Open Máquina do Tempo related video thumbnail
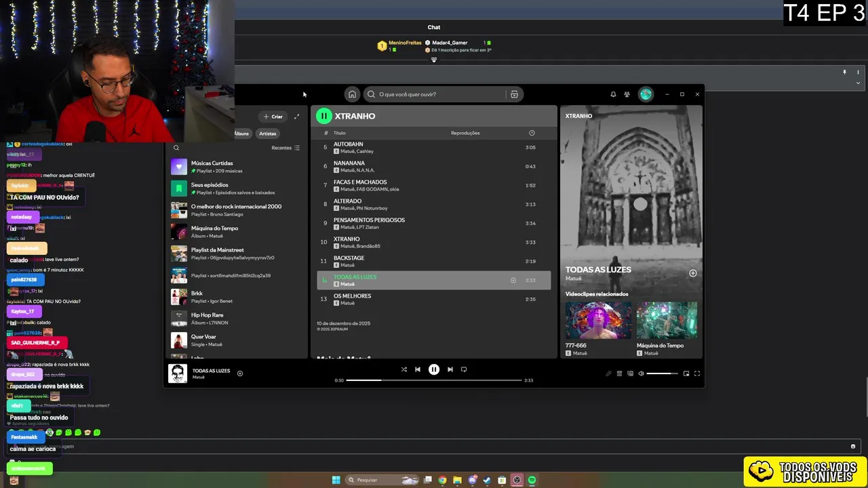 [x=667, y=321]
